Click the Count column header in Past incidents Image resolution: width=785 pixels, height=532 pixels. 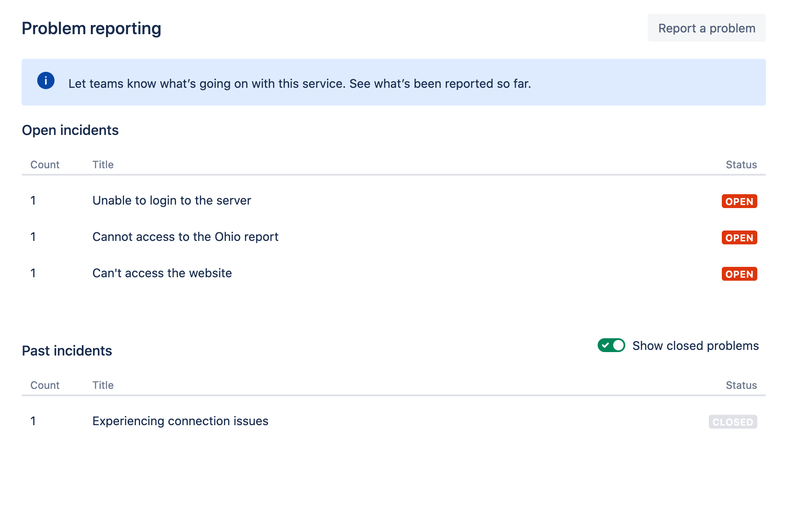pyautogui.click(x=45, y=385)
